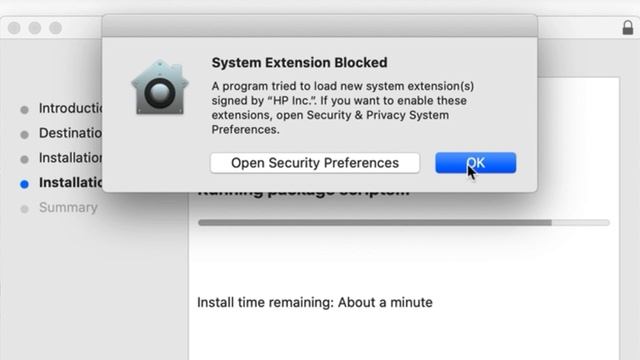This screenshot has width=640, height=360.
Task: Click the faded bullet beside Summary step
Action: click(x=24, y=209)
